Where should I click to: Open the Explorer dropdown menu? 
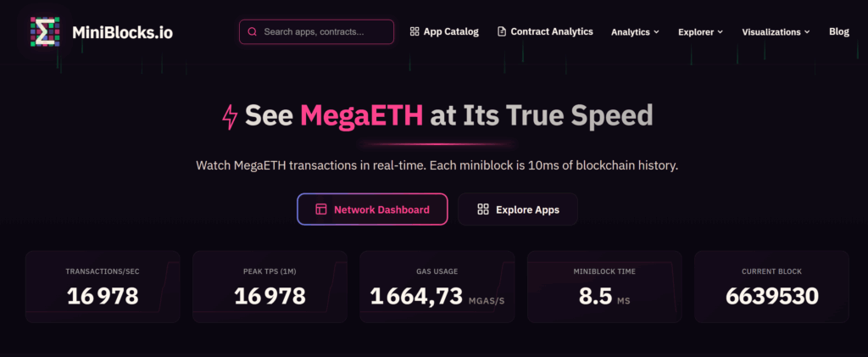click(x=700, y=32)
